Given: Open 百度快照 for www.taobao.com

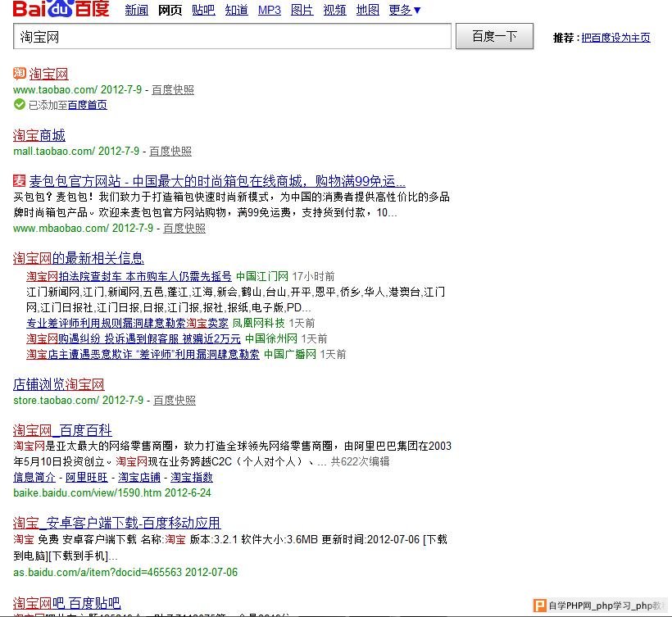Looking at the screenshot, I should coord(173,89).
